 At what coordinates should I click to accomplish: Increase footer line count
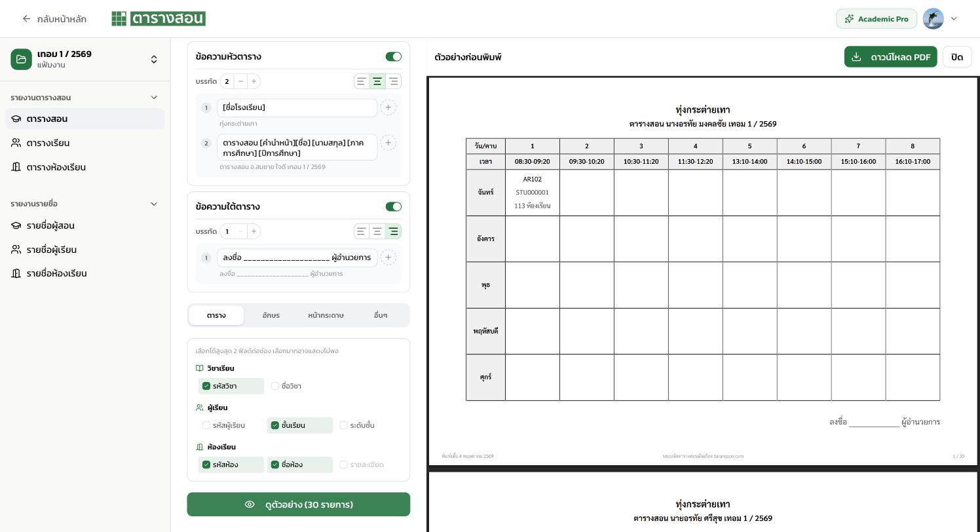(254, 231)
